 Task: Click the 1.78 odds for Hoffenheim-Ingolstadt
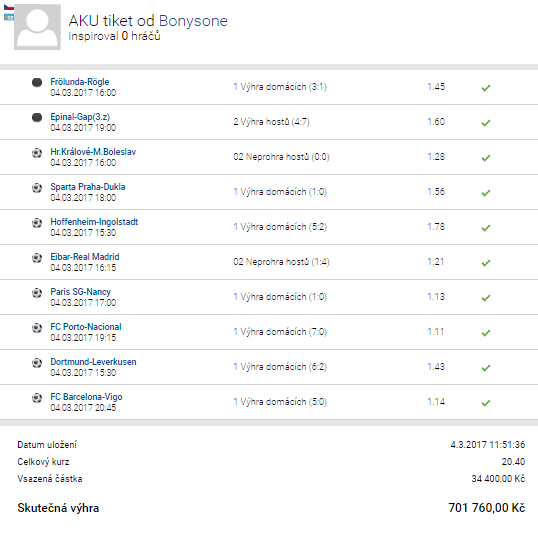[x=436, y=227]
